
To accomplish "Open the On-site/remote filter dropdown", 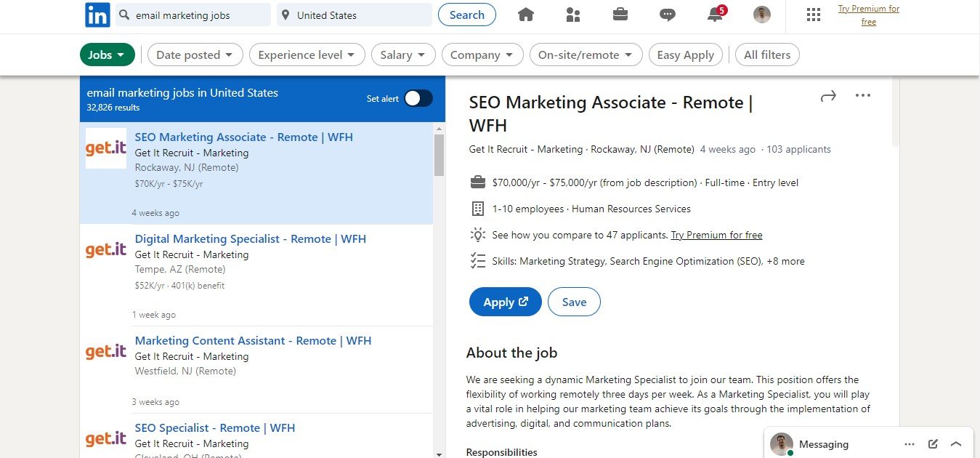I will (x=586, y=55).
